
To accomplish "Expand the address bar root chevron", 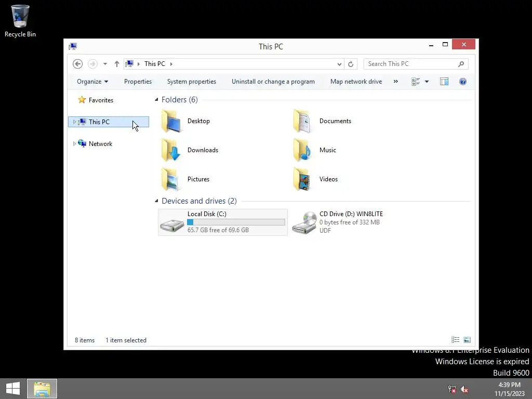I will [x=138, y=64].
